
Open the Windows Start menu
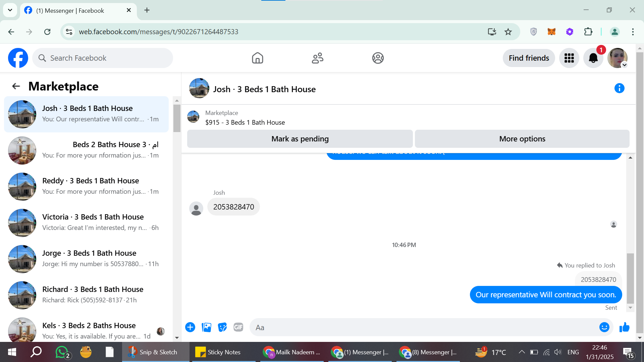(12, 352)
